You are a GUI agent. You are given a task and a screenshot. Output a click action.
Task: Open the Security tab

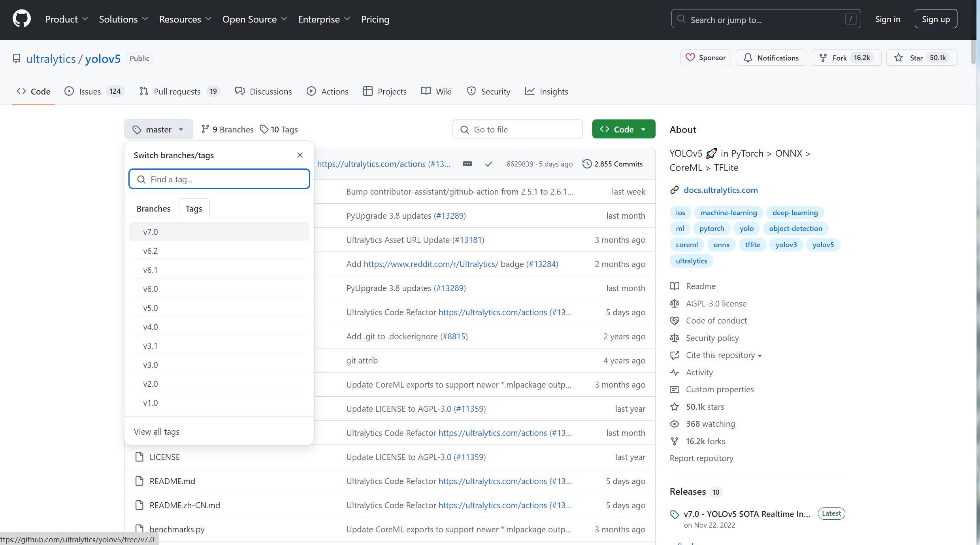[488, 91]
